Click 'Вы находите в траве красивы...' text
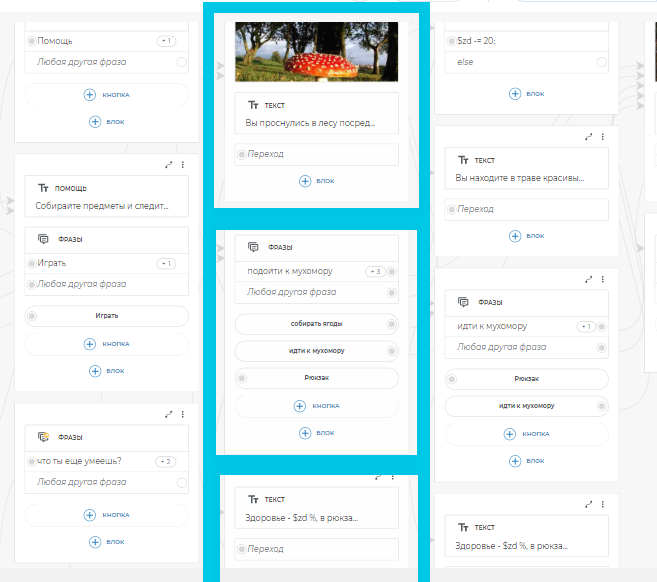Image resolution: width=657 pixels, height=582 pixels. click(x=520, y=178)
